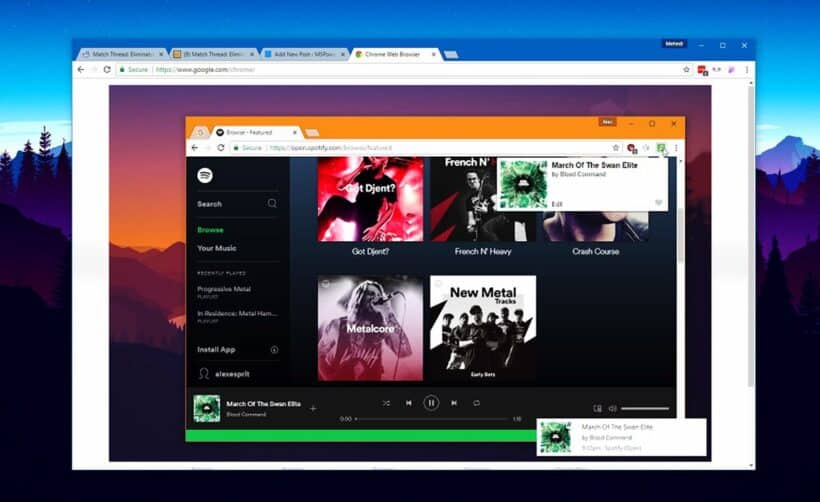Open the New Metal Tracks playlist cover
Screen dimensions: 820x502
coord(483,328)
